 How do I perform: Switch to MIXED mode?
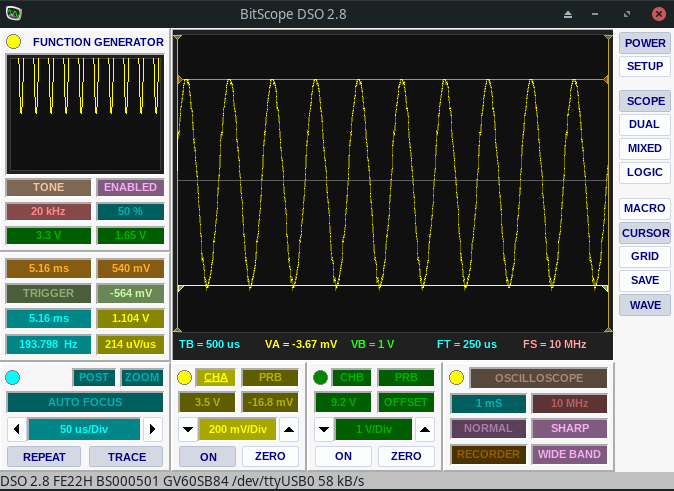645,148
